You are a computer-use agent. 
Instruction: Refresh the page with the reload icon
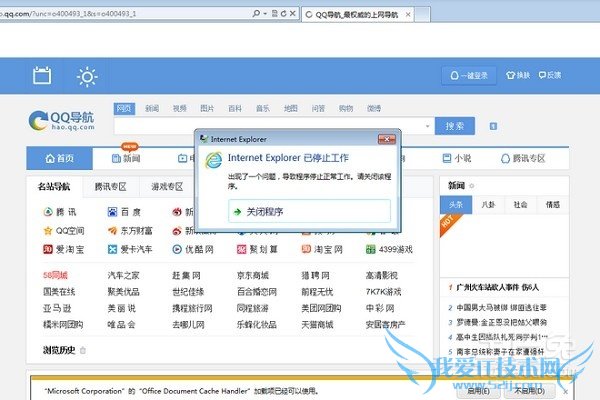coord(284,13)
